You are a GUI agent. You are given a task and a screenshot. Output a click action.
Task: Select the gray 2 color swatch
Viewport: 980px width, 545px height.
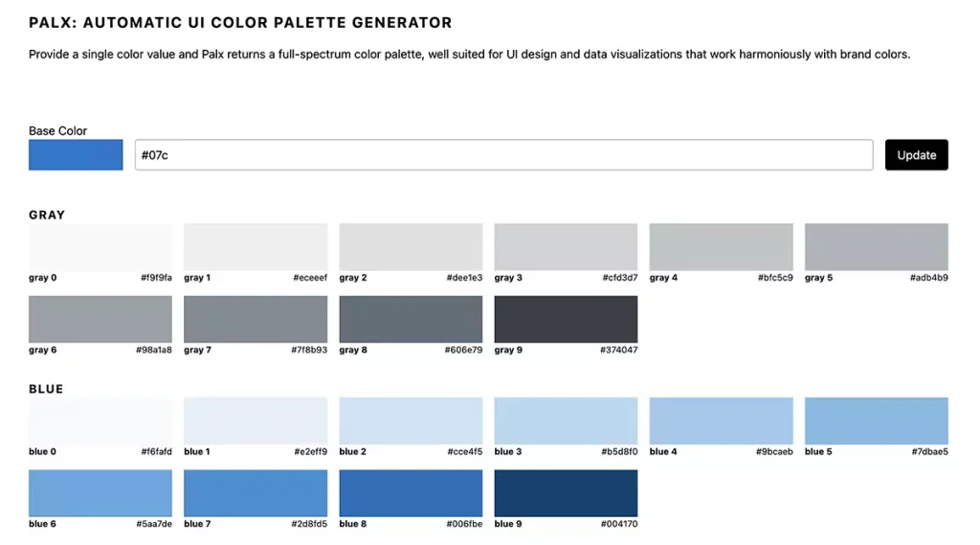click(x=411, y=247)
